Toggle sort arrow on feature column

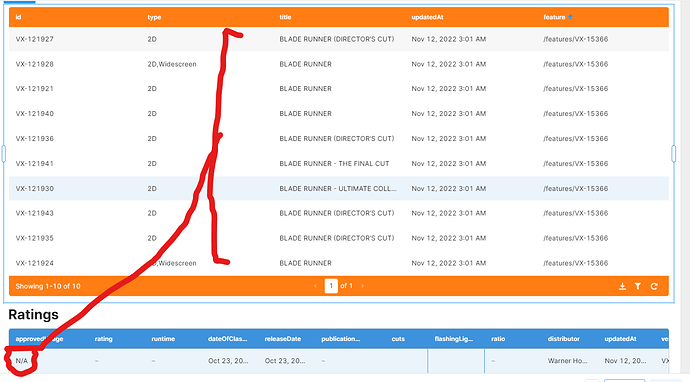(x=570, y=17)
